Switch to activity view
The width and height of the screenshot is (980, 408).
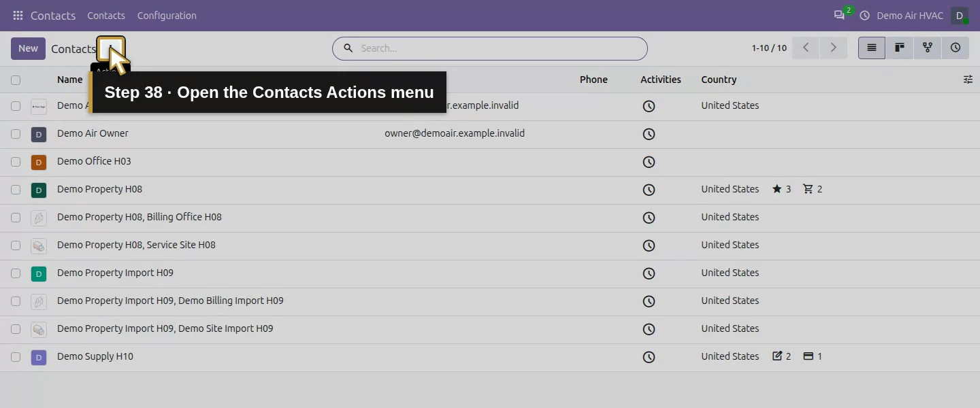click(x=955, y=48)
